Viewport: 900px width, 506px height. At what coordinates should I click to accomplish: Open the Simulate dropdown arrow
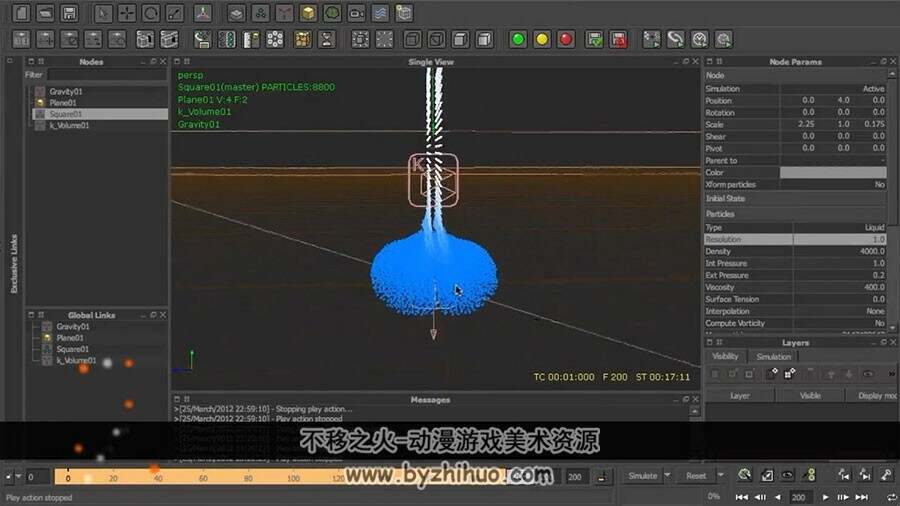tap(667, 476)
